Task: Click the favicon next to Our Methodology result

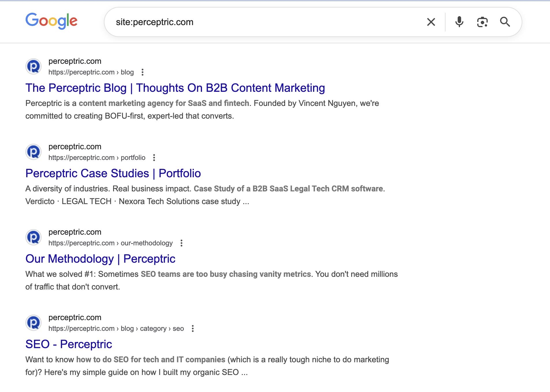Action: coord(33,237)
